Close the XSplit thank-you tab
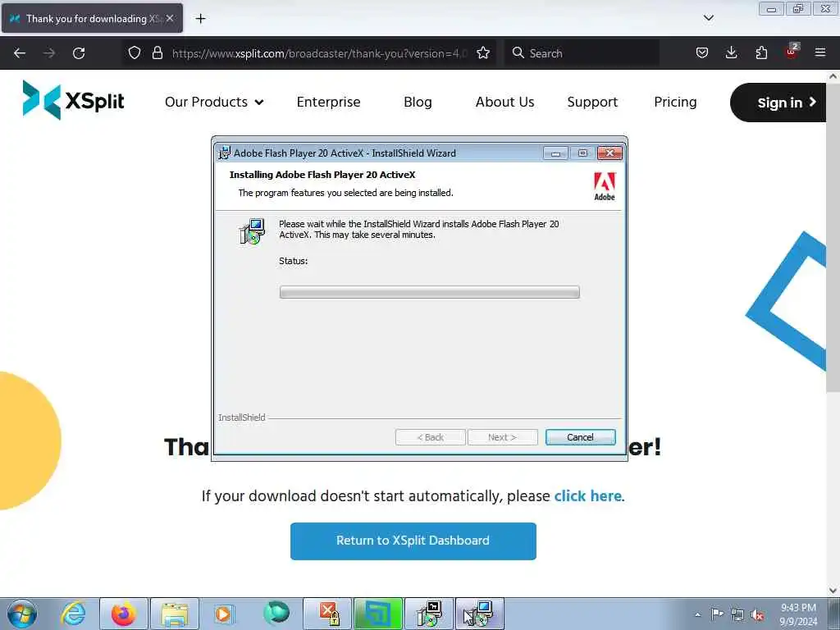This screenshot has width=840, height=630. (170, 18)
